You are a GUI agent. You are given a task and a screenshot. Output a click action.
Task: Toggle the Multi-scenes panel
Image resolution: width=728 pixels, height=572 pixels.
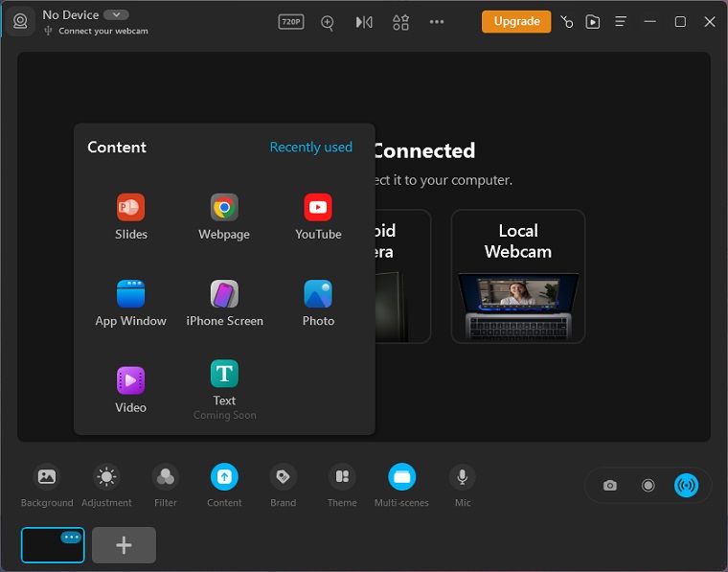pos(401,485)
